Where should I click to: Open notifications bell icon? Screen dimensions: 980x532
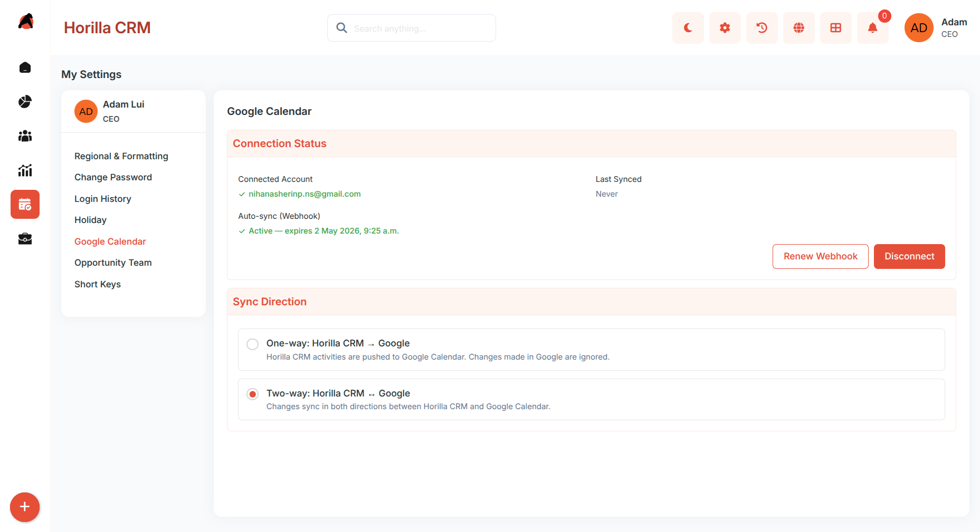[872, 28]
